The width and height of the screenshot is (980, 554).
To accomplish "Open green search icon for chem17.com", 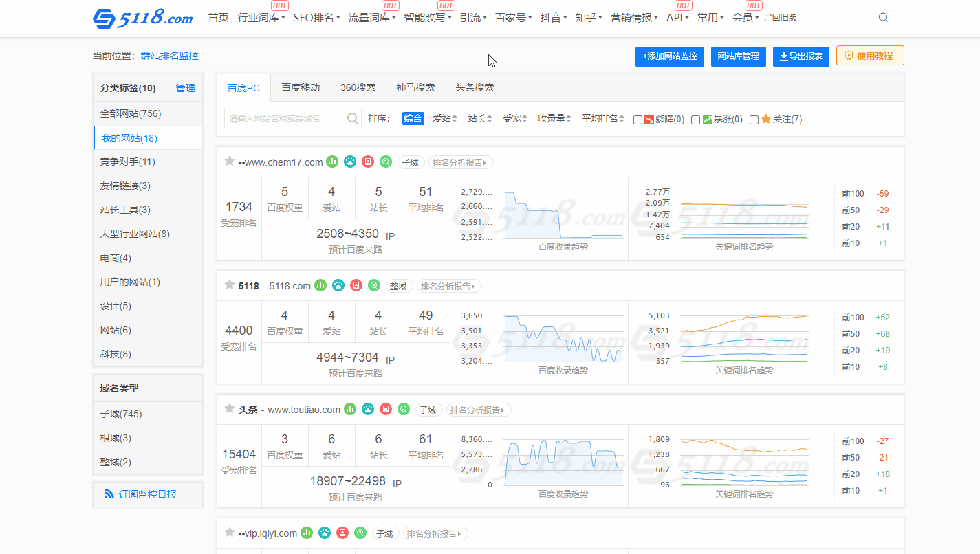I will (386, 162).
